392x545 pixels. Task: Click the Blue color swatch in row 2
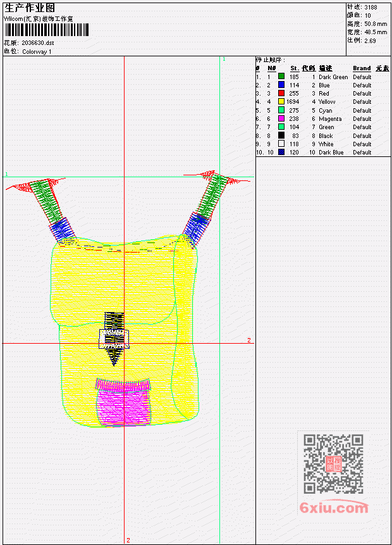point(281,85)
